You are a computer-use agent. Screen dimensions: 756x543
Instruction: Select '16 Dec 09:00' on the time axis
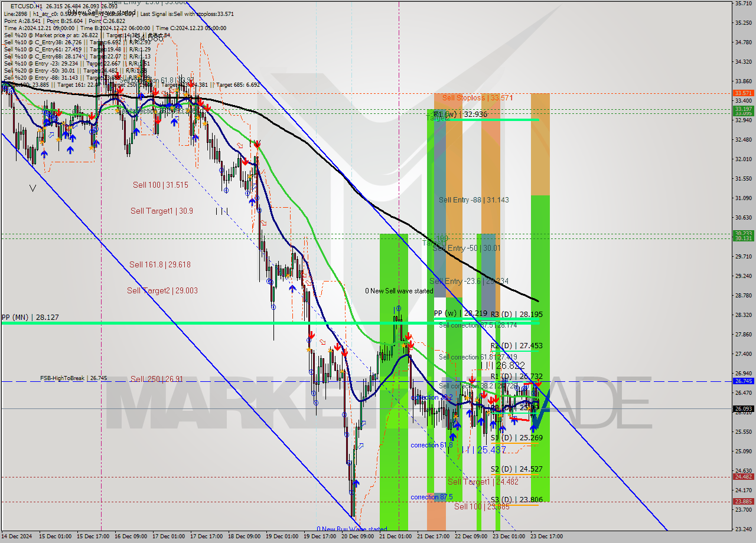(131, 537)
